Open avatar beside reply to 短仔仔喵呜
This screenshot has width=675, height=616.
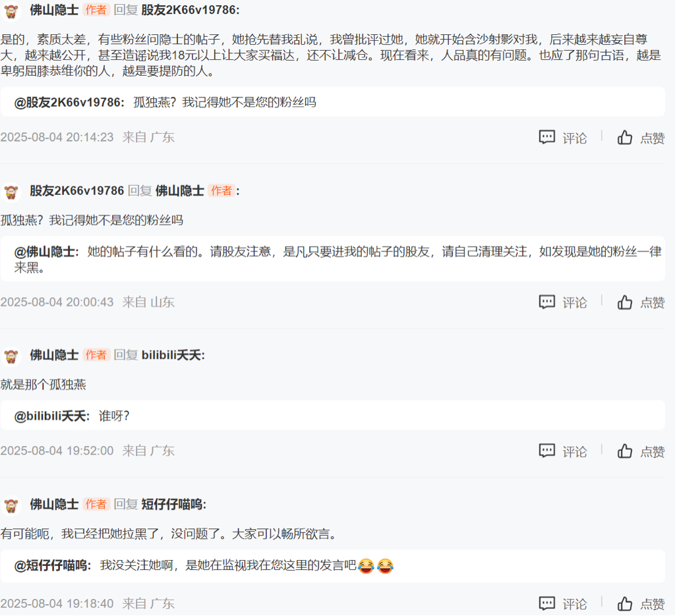pos(11,505)
